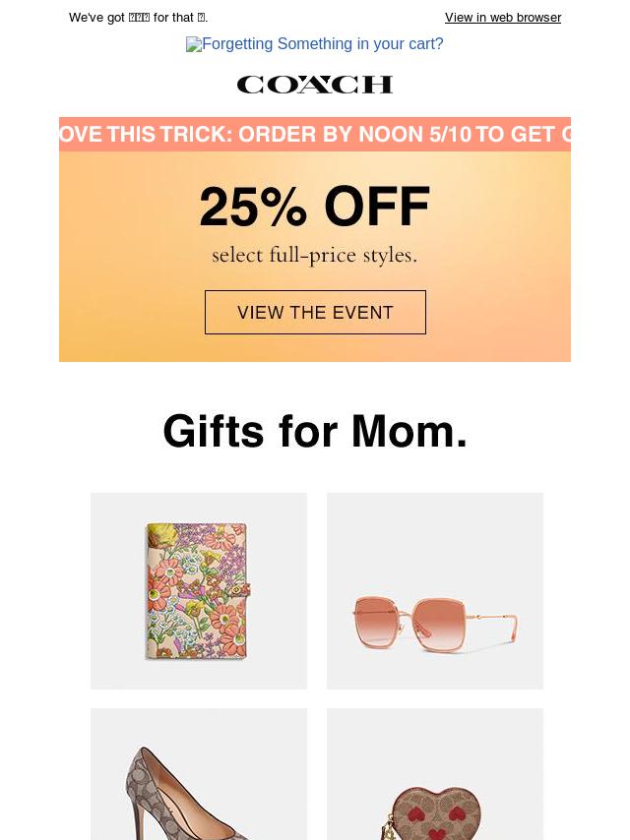The image size is (630, 840).
Task: Click the three missing-emoji boxes in the preheader
Action: (x=139, y=18)
